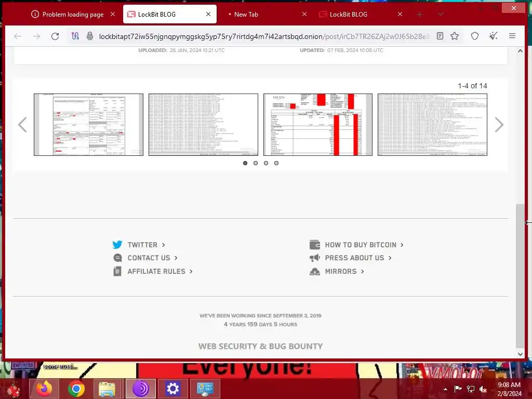This screenshot has width=532, height=399.
Task: Open the list all tabs dropdown
Action: [441, 14]
